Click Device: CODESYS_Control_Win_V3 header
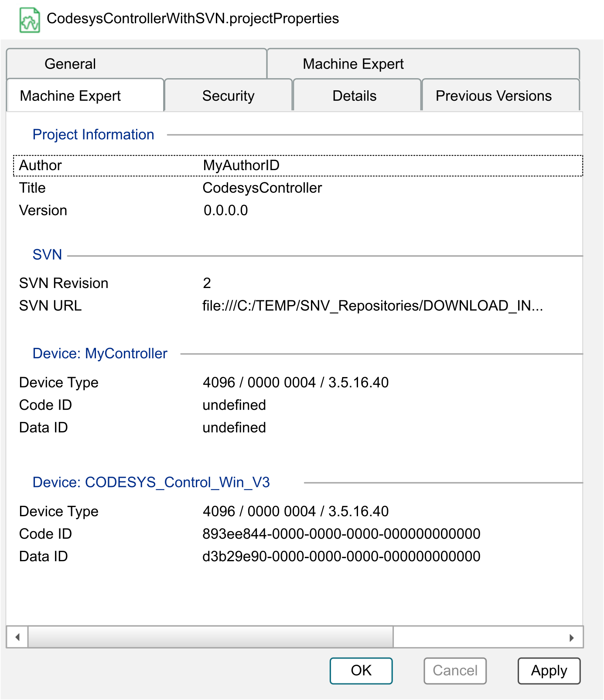Image resolution: width=604 pixels, height=700 pixels. (151, 482)
